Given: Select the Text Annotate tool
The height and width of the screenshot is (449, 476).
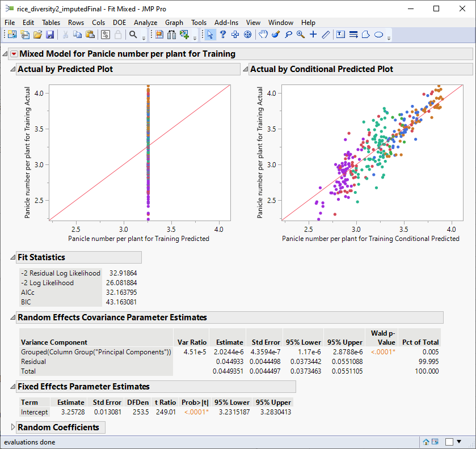Looking at the screenshot, I should (341, 35).
